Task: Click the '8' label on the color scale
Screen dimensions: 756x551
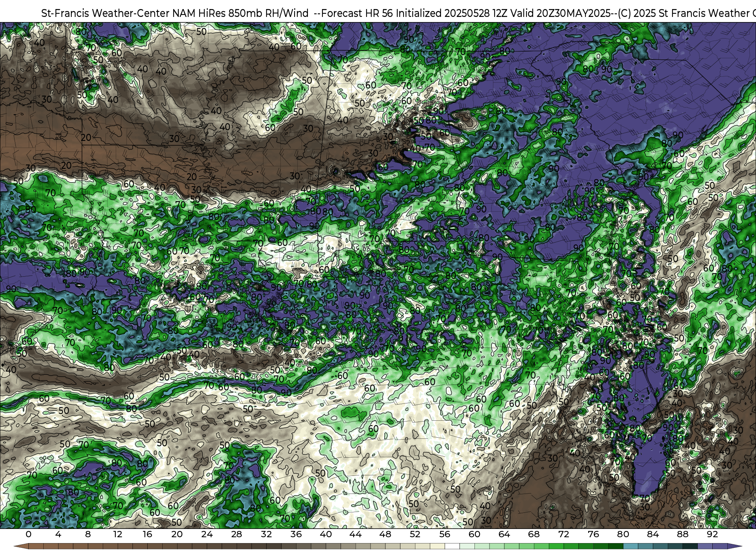Action: (88, 534)
